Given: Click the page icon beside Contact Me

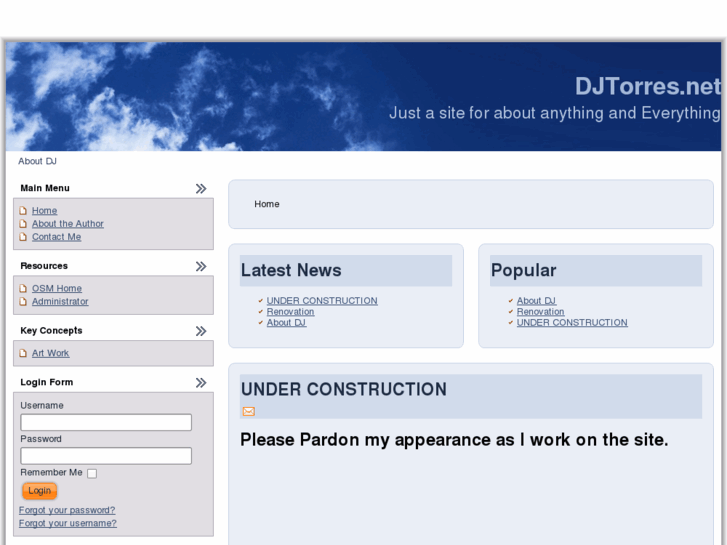Looking at the screenshot, I should (23, 237).
